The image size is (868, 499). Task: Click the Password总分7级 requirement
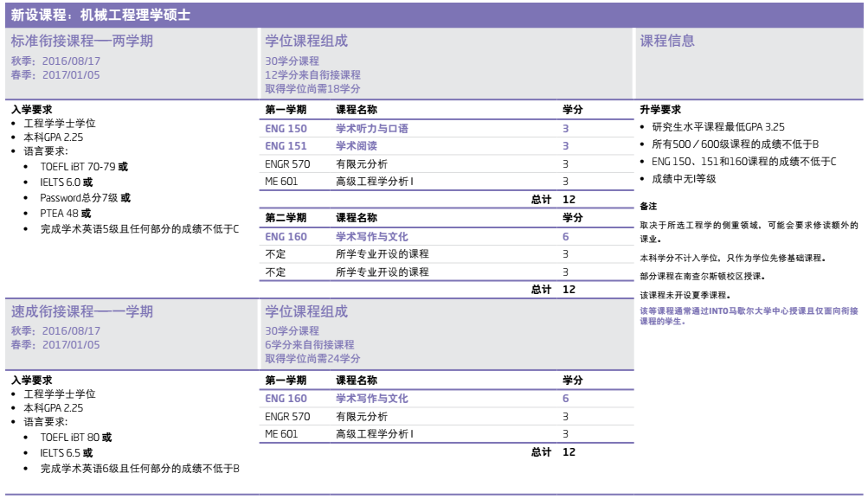(85, 197)
